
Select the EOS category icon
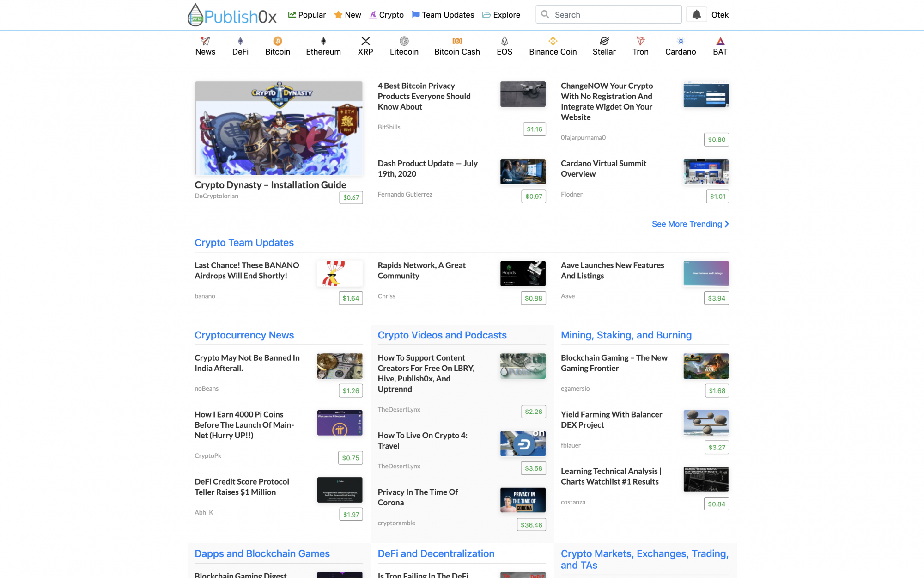coord(505,41)
